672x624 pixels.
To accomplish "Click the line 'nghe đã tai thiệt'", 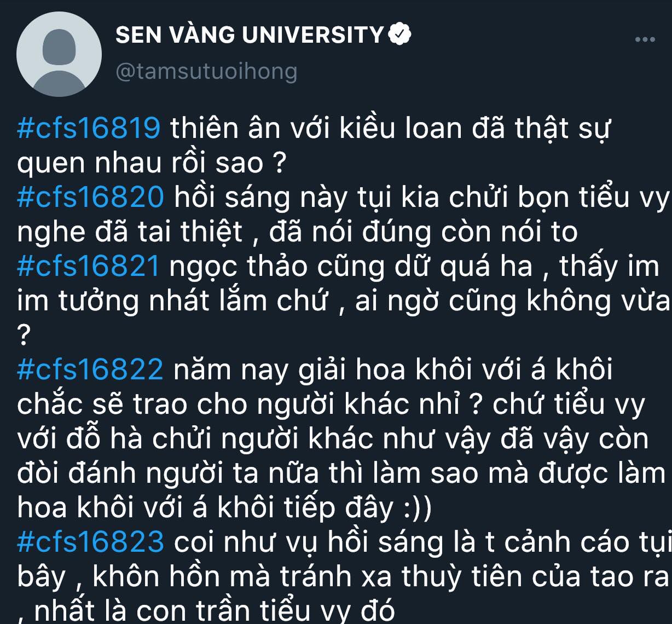I will 130,233.
